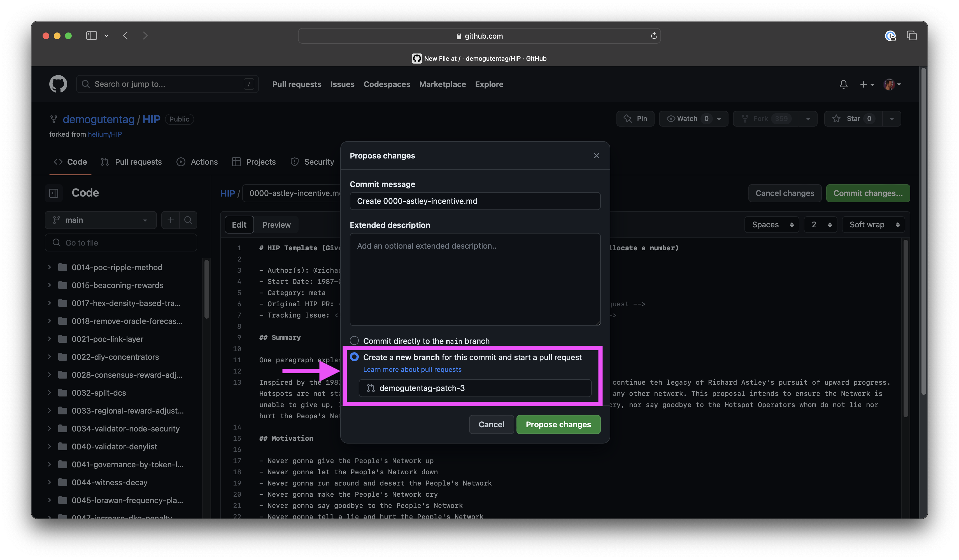
Task: Switch to the Preview tab
Action: [x=276, y=225]
